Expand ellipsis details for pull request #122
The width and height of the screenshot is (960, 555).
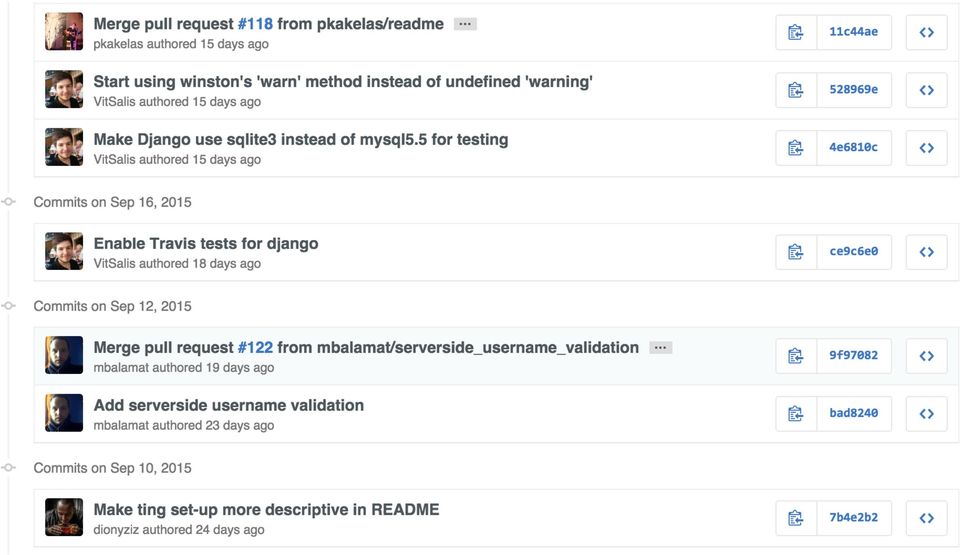coord(661,347)
